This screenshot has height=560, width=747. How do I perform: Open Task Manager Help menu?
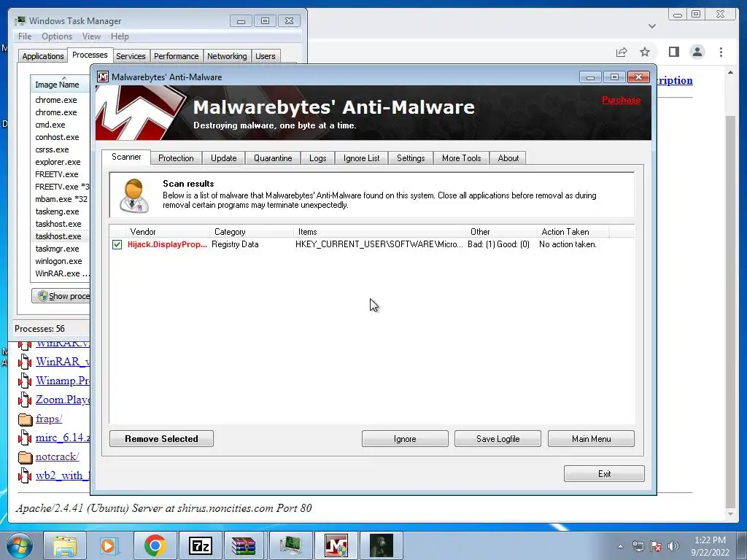coord(120,36)
